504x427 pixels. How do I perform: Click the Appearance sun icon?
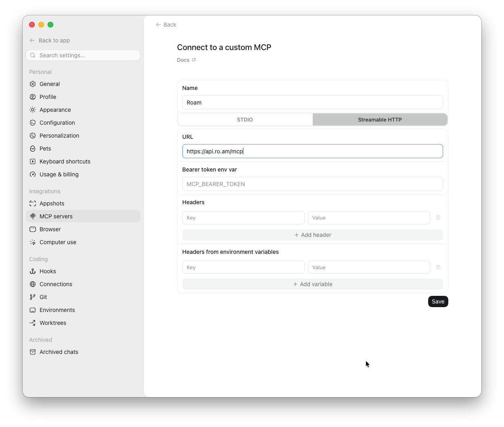coord(33,110)
